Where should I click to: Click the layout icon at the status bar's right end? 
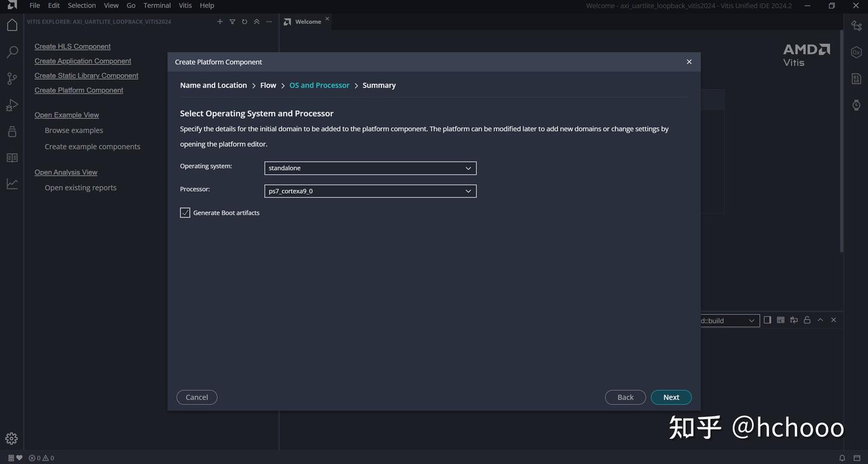click(857, 458)
